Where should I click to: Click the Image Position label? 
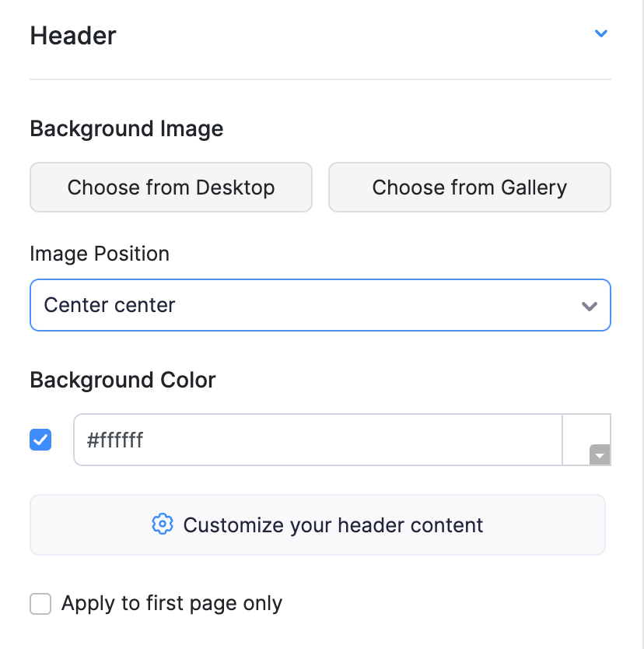[100, 254]
